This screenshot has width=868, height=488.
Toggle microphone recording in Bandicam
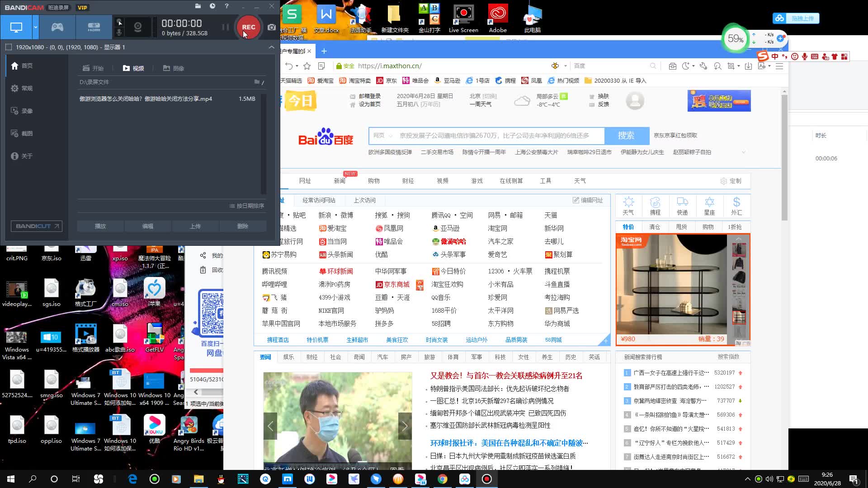click(x=119, y=32)
